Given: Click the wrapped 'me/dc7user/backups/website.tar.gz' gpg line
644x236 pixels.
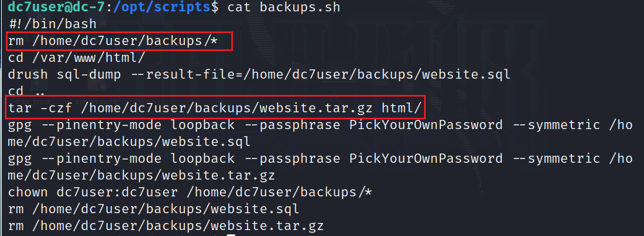Looking at the screenshot, I should click(x=141, y=176).
